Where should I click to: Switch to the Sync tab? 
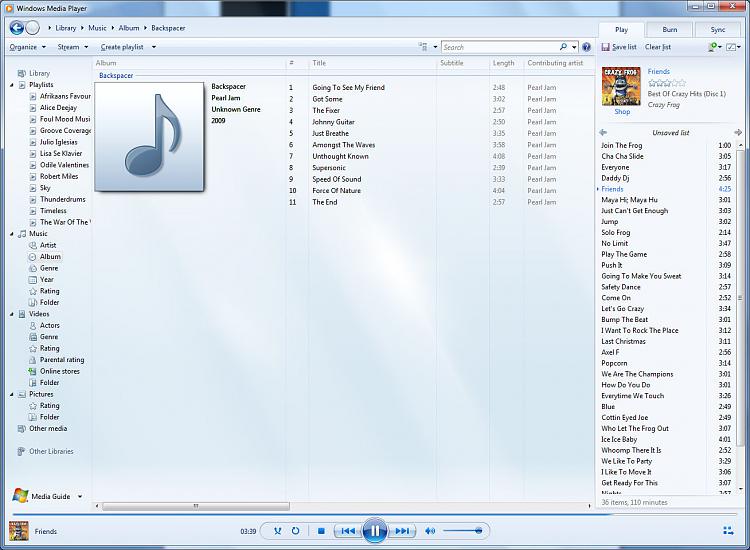pos(718,30)
